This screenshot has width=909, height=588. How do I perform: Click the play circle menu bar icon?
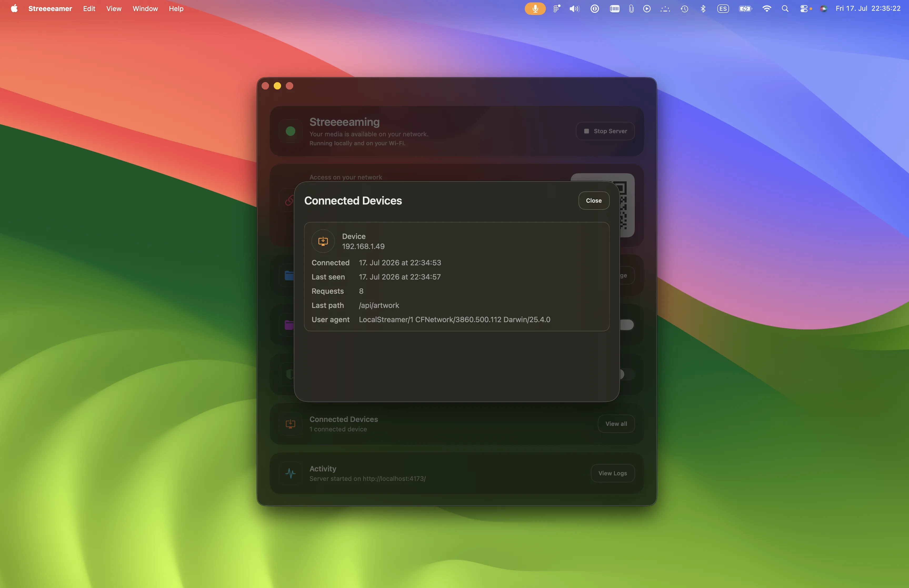pos(647,8)
